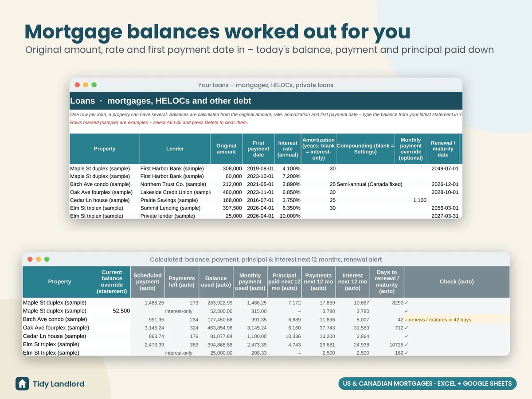Select the 31,583 interest next 12 mo cell
The width and height of the screenshot is (532, 399).
tap(352, 328)
